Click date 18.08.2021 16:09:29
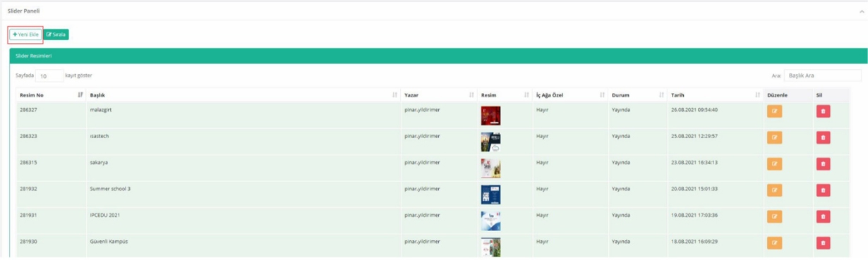This screenshot has height=260, width=868. coord(694,241)
